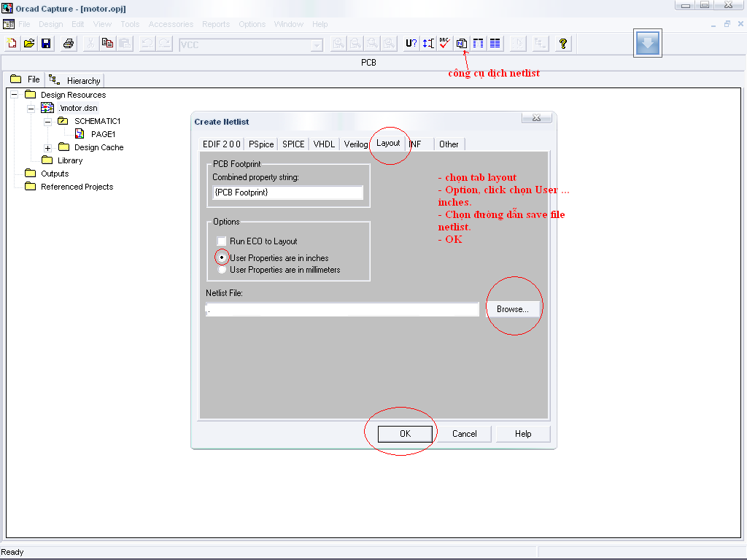Image resolution: width=747 pixels, height=560 pixels.
Task: Click the Back Annotate icon
Action: (427, 44)
